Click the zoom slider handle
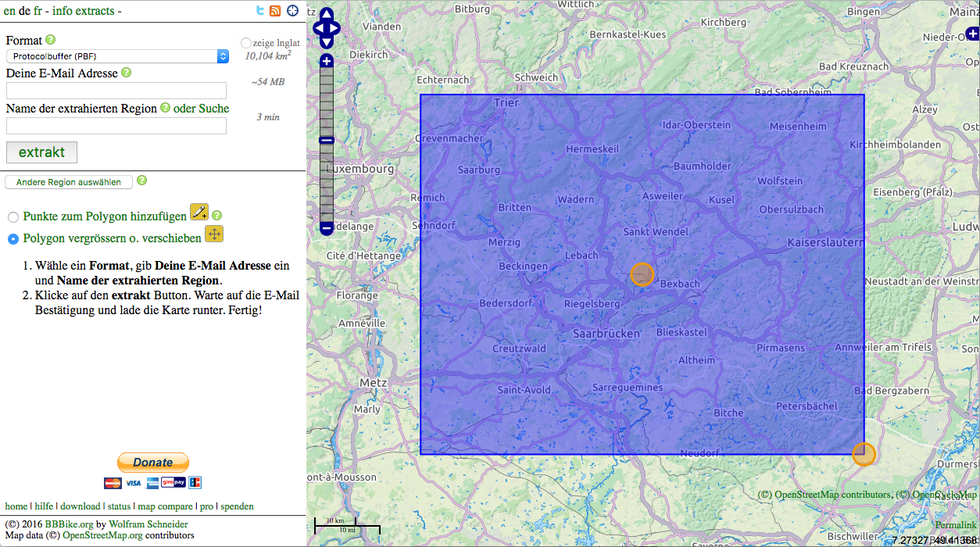Screen dimensions: 980x547 pyautogui.click(x=327, y=141)
